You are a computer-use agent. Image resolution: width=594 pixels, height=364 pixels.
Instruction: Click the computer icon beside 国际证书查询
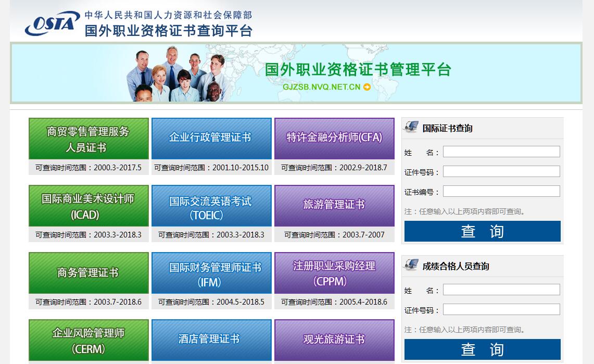coord(411,127)
